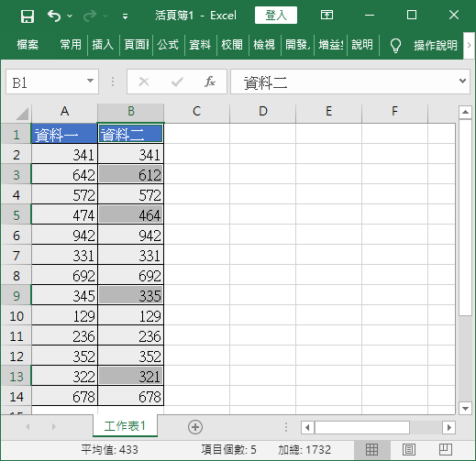Image resolution: width=476 pixels, height=461 pixels.
Task: Open Ribbon Display Options icon
Action: point(327,15)
